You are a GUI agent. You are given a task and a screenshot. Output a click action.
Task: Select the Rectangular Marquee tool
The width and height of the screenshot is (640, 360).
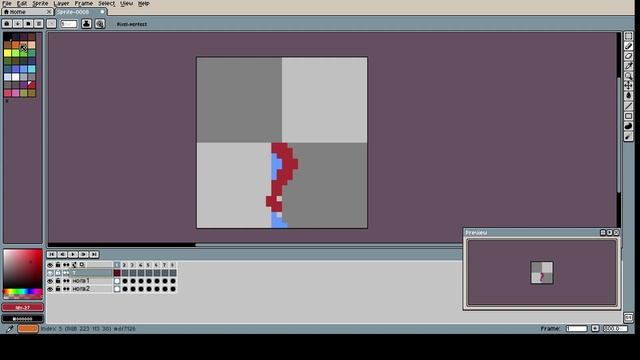[x=628, y=36]
